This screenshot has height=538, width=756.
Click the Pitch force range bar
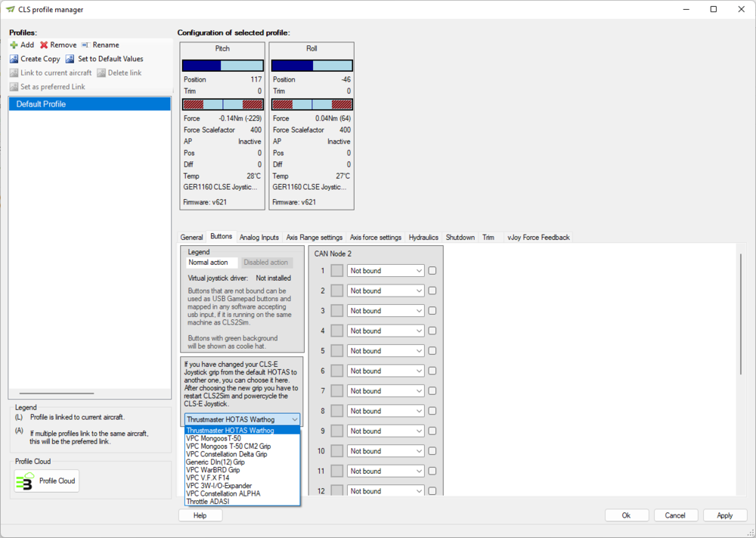click(x=223, y=104)
